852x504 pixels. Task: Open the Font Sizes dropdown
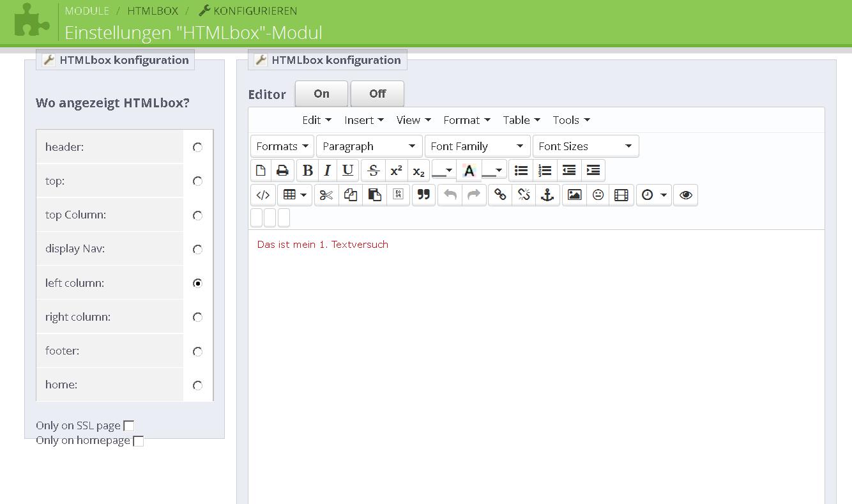click(x=585, y=146)
